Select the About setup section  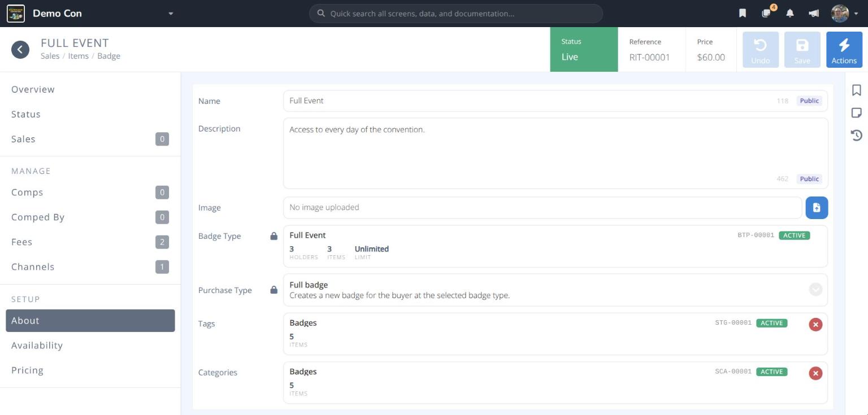pos(90,321)
